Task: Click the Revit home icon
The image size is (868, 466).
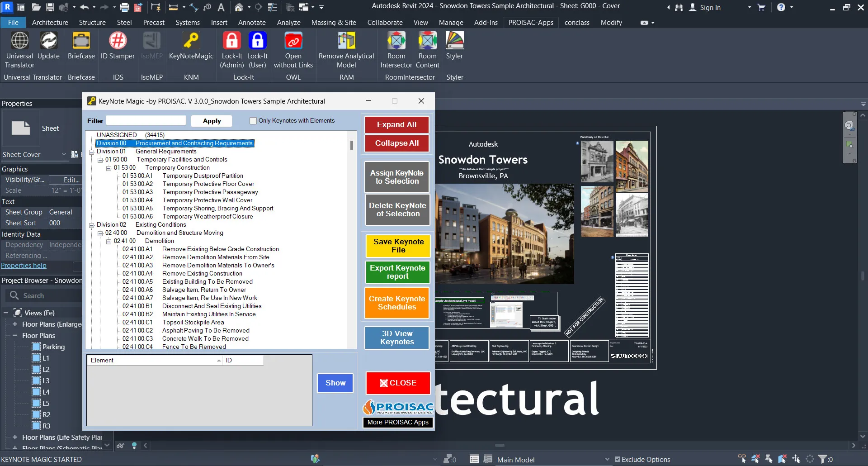Action: click(239, 7)
